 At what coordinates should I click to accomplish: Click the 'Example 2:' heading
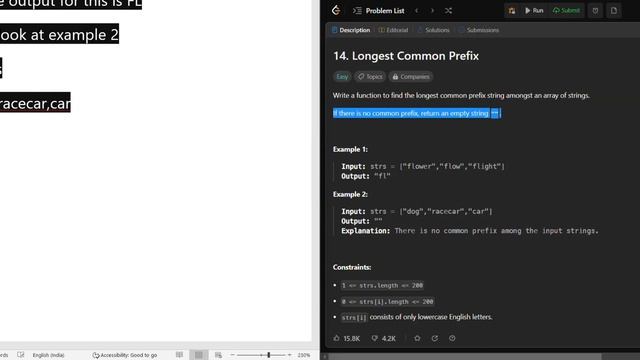[350, 194]
